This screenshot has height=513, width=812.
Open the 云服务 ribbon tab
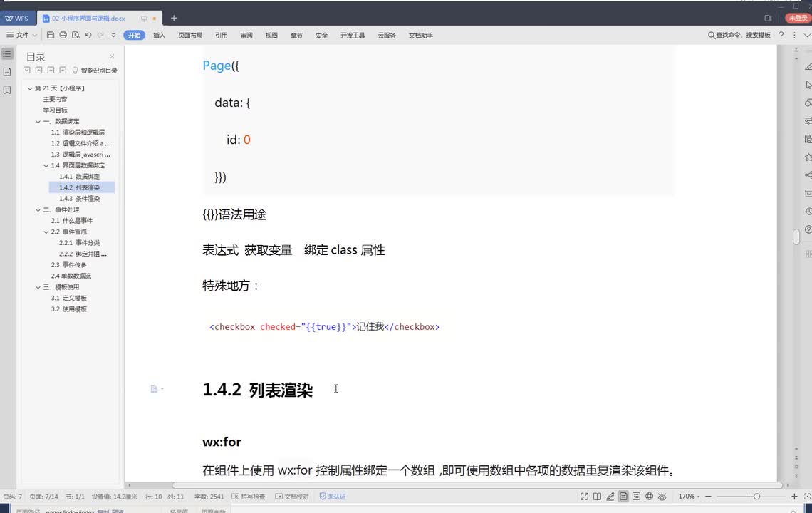(387, 35)
